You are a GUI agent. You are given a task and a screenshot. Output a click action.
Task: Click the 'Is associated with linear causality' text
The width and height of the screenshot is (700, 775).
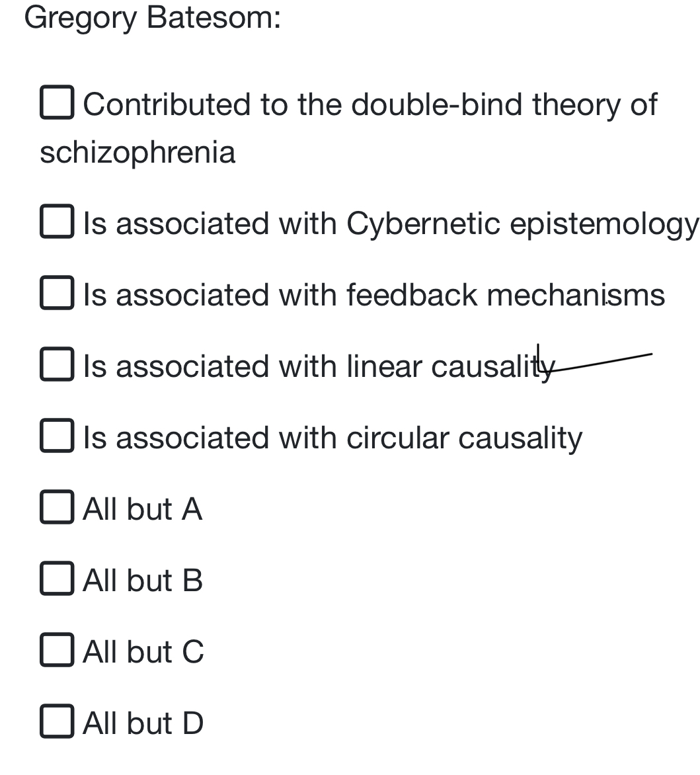coord(319,367)
